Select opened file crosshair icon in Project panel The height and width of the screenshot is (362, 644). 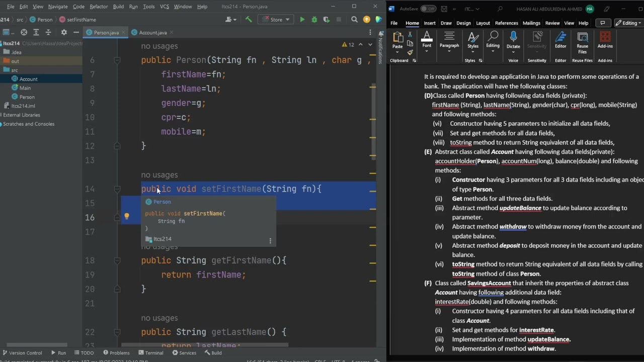[24, 32]
